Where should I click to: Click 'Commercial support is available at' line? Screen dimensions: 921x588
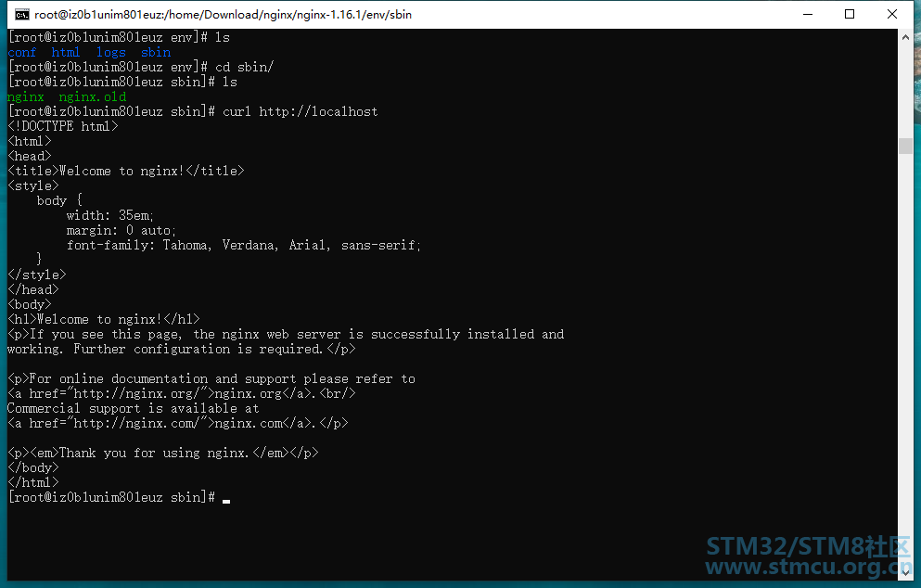(134, 408)
